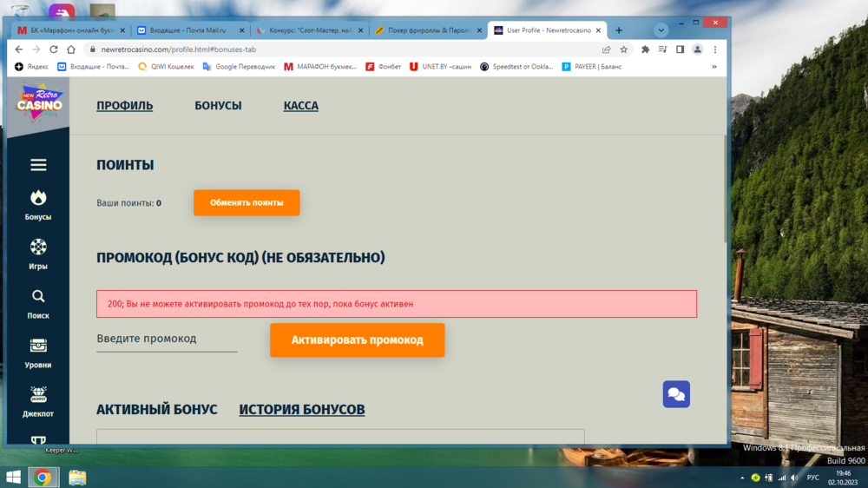Click the Введите промокод input field
This screenshot has height=488, width=868.
click(x=167, y=339)
